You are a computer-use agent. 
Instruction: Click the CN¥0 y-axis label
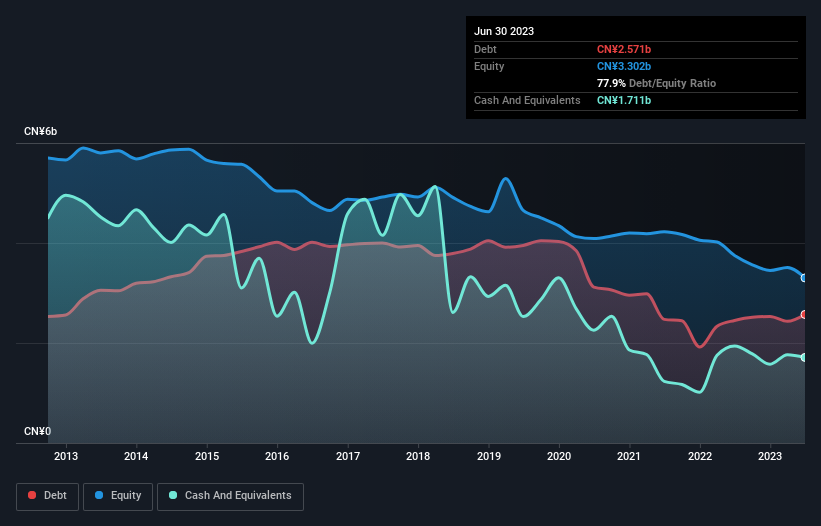click(37, 431)
